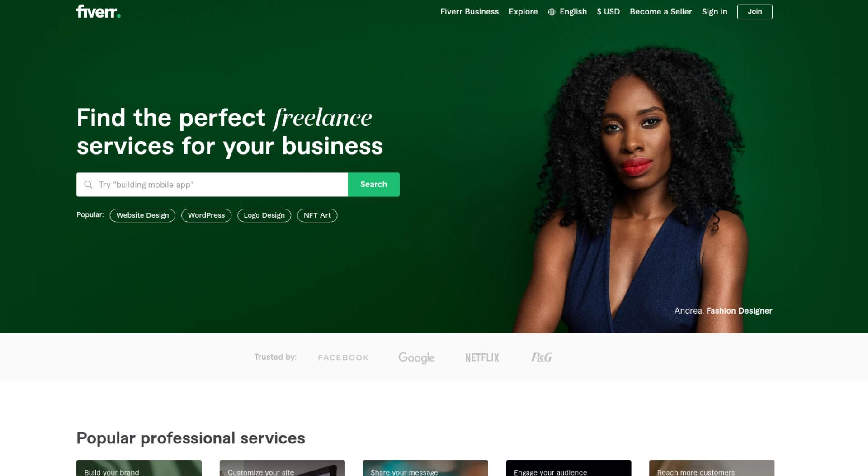Viewport: 868px width, 476px height.
Task: Click the Netflix logo in Trusted by
Action: tap(482, 357)
